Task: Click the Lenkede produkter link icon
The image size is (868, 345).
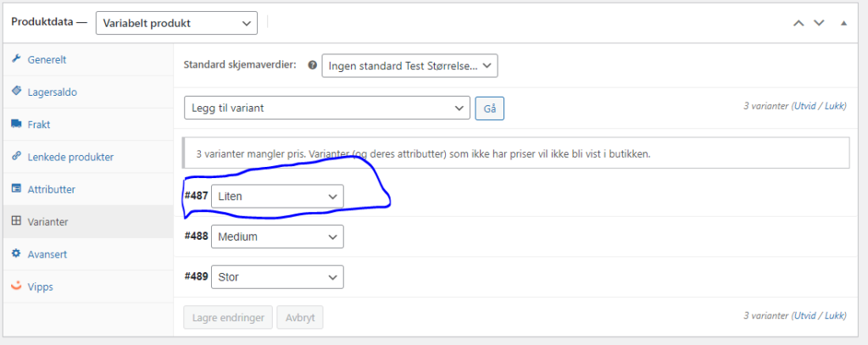Action: click(x=16, y=156)
